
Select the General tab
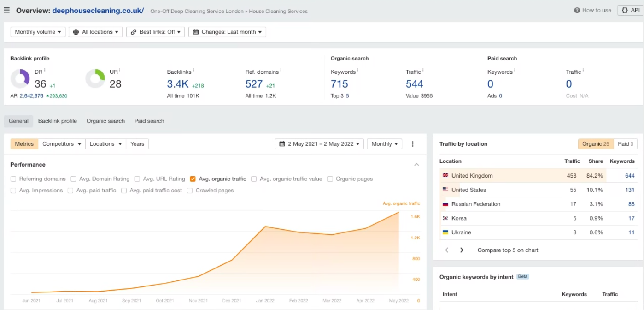18,121
